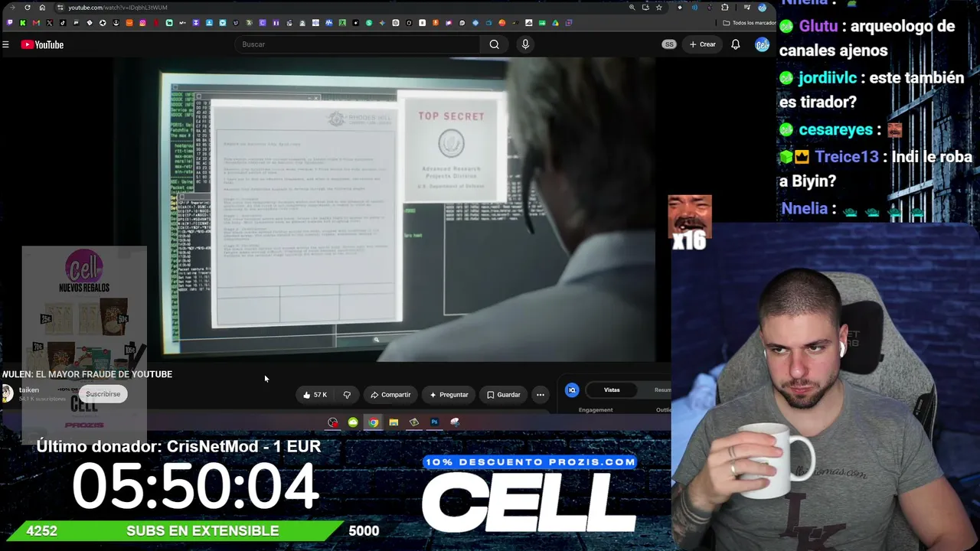
Task: Like the video with 57 K likes
Action: (315, 395)
